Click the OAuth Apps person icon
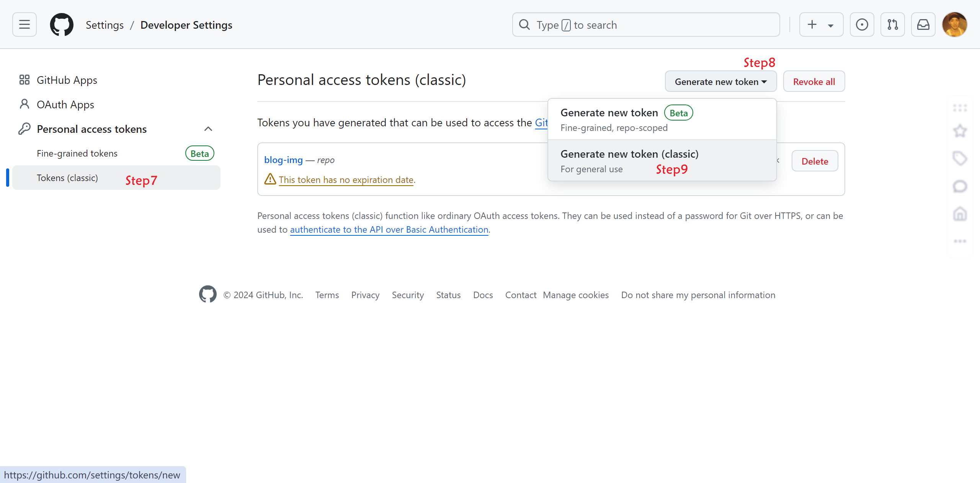980x483 pixels. tap(24, 104)
